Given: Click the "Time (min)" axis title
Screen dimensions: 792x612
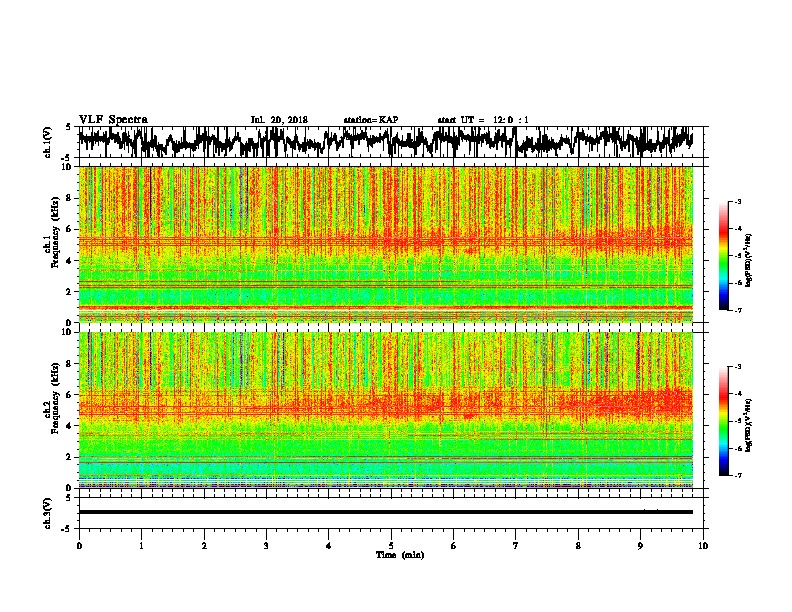Looking at the screenshot, I should [x=400, y=555].
